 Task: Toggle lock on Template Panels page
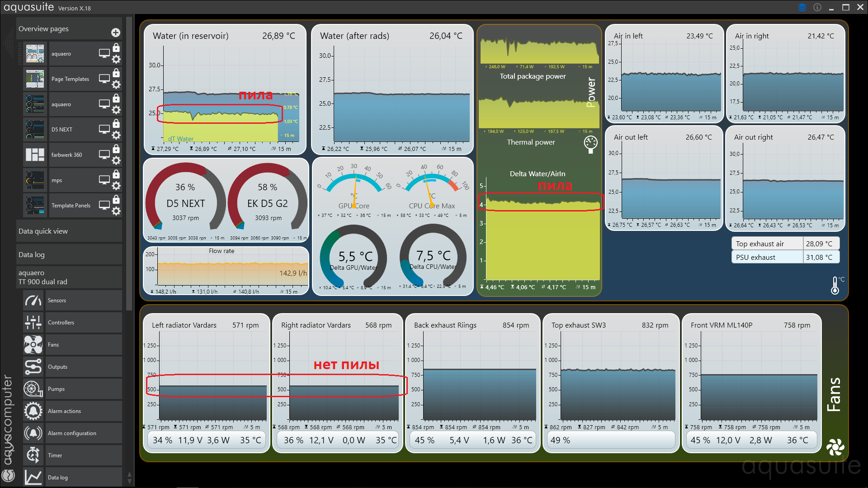point(116,200)
